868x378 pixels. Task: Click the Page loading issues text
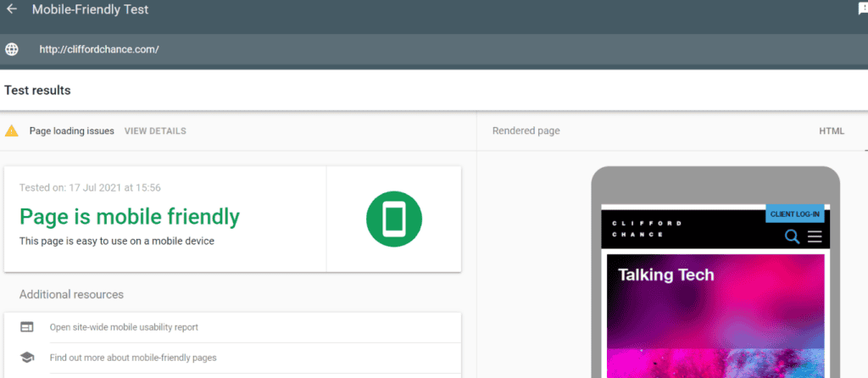[x=71, y=131]
